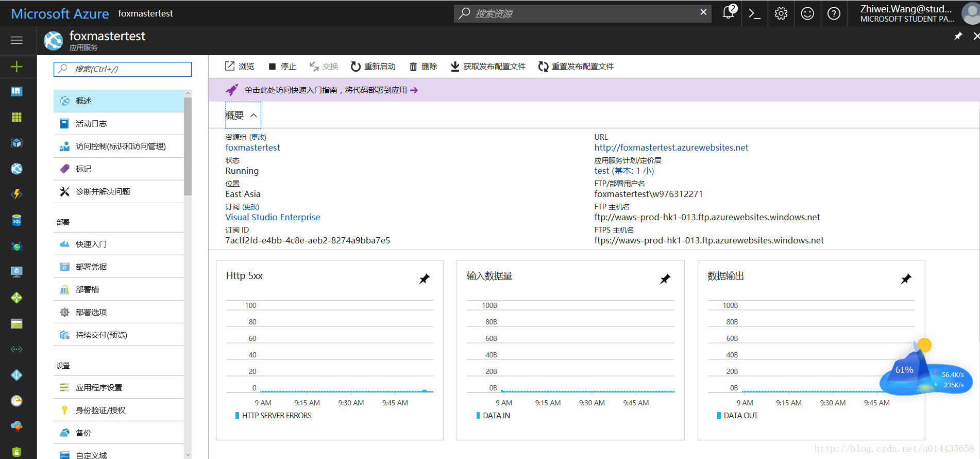980x459 pixels.
Task: Open App Services globe icon in left rail
Action: click(x=16, y=169)
